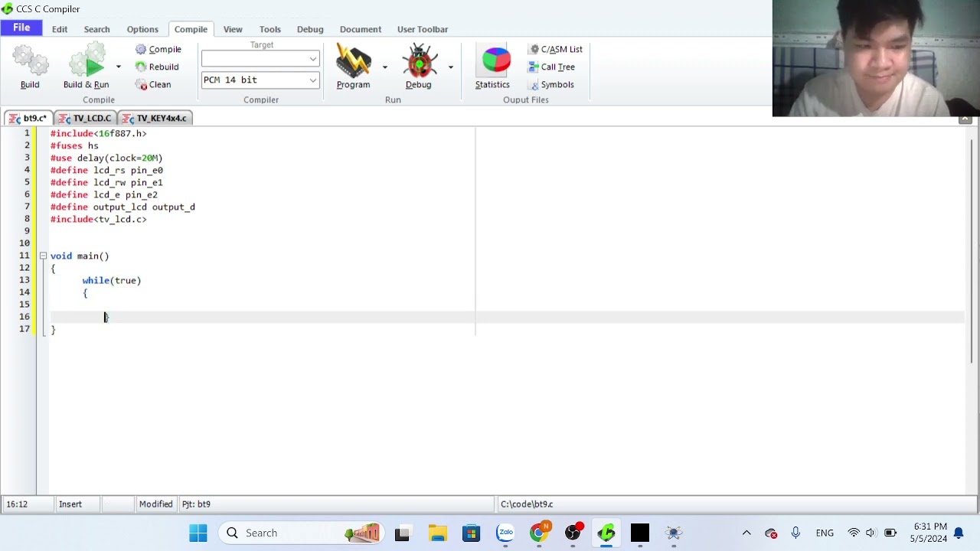Open the Wi-Fi network tray icon
Image resolution: width=980 pixels, height=551 pixels.
[x=854, y=533]
